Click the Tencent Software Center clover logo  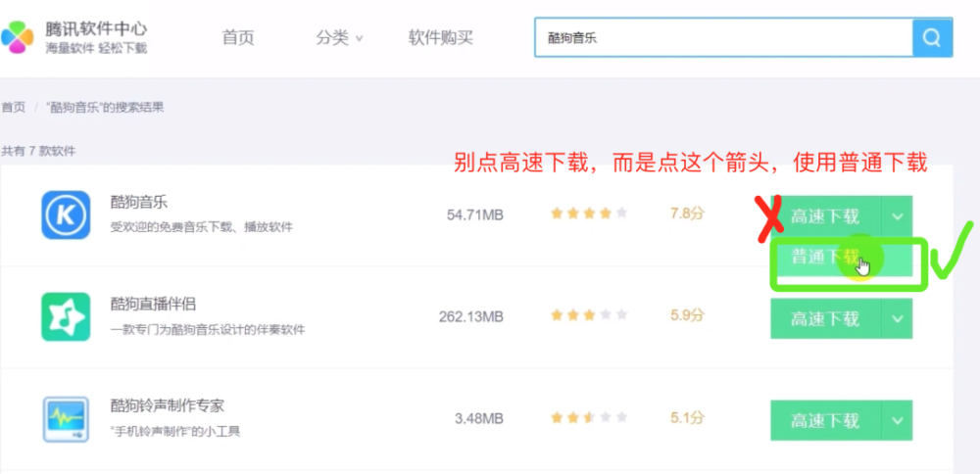17,37
